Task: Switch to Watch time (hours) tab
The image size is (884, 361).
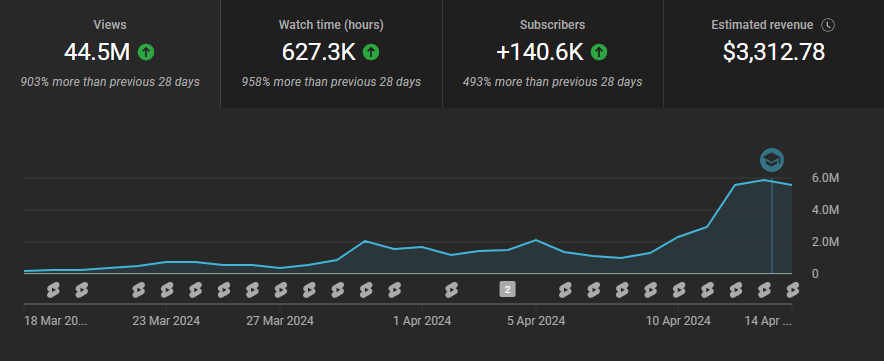Action: tap(332, 54)
